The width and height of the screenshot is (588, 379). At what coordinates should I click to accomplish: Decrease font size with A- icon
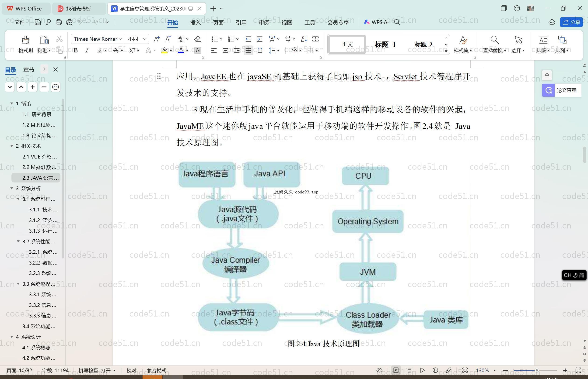pos(168,39)
